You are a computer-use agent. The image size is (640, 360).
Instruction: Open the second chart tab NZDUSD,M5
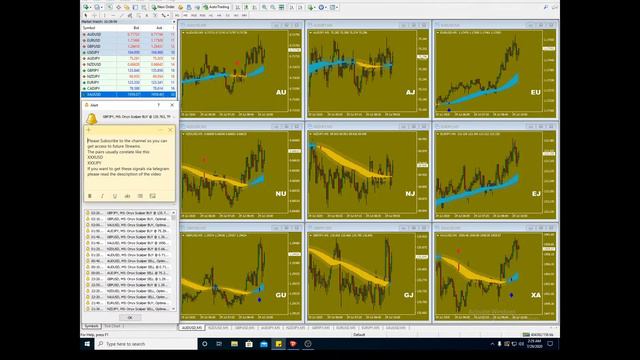tap(218, 328)
